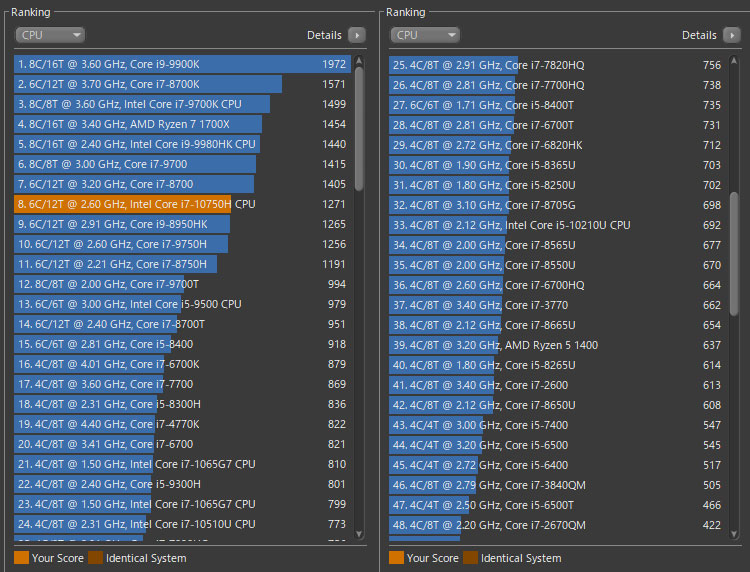Select highlighted Intel Core i7-10750H row
The width and height of the screenshot is (750, 572).
point(183,204)
